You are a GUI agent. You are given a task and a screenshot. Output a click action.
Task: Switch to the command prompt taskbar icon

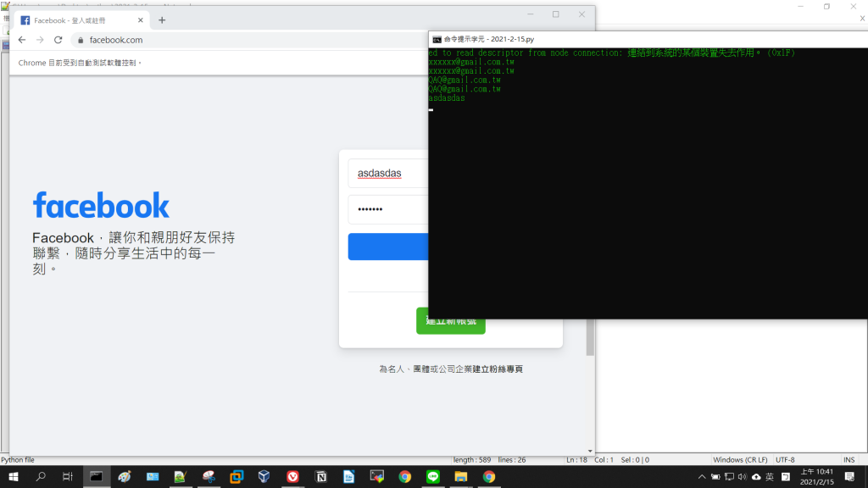[x=97, y=476]
